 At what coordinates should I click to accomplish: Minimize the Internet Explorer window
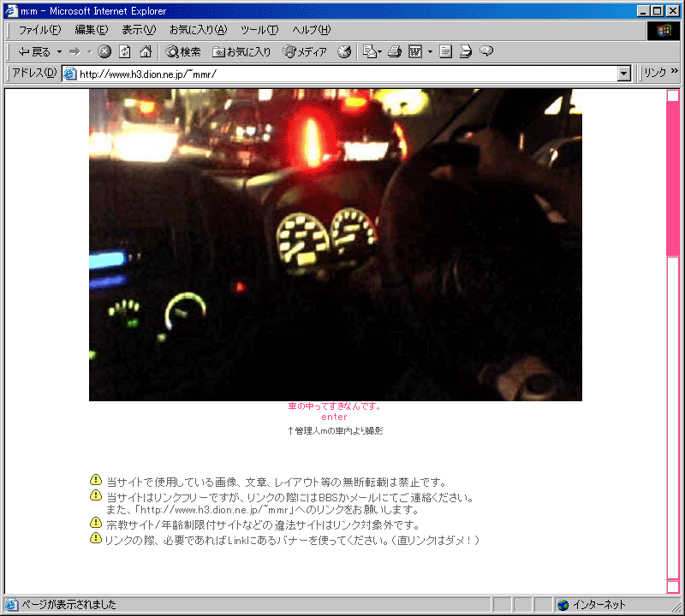pos(643,11)
